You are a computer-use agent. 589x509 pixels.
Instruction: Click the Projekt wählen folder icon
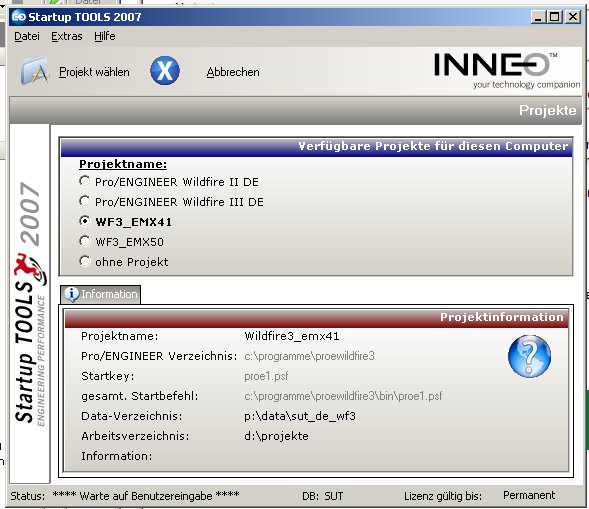tap(35, 71)
